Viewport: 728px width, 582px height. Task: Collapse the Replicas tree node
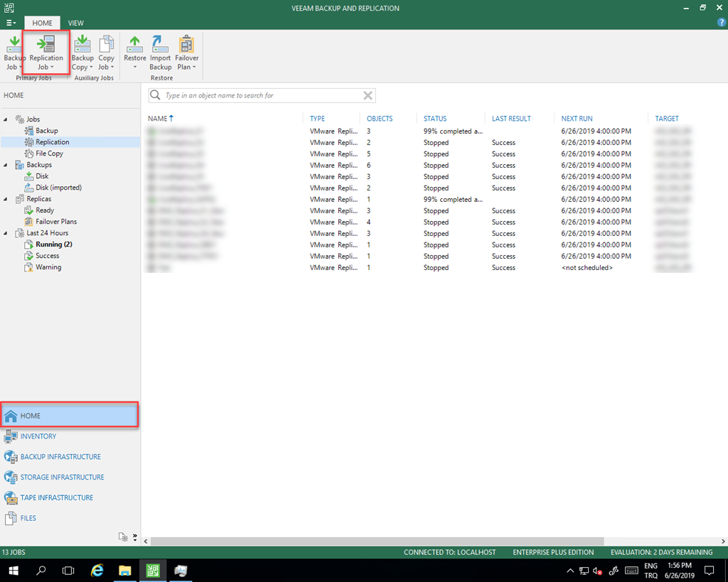pos(6,199)
